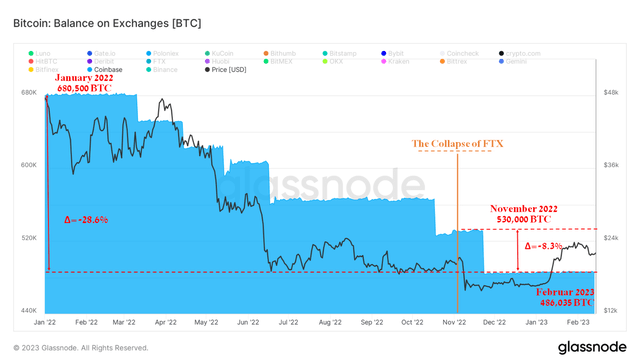Click the HitBTC red legend dot
Viewport: 640px width, 364px height.
[31, 62]
